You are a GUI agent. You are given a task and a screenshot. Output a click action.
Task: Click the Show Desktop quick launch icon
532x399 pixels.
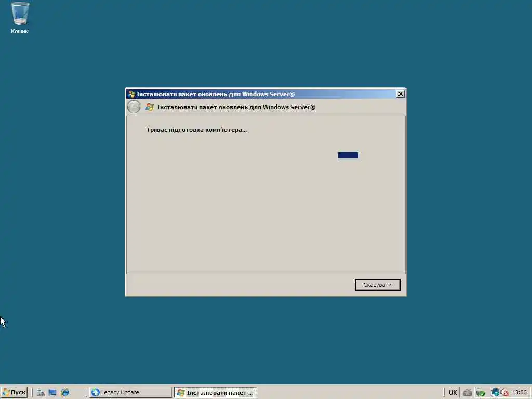click(52, 393)
